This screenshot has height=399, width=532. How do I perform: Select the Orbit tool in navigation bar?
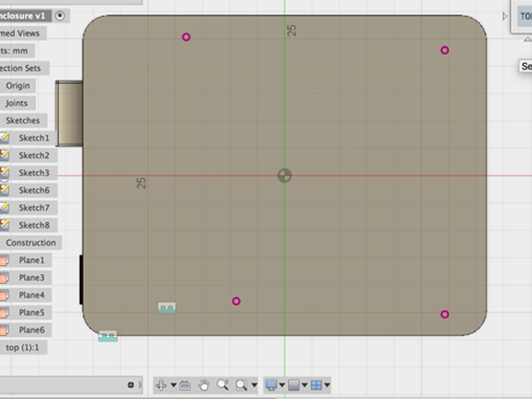[x=160, y=385]
